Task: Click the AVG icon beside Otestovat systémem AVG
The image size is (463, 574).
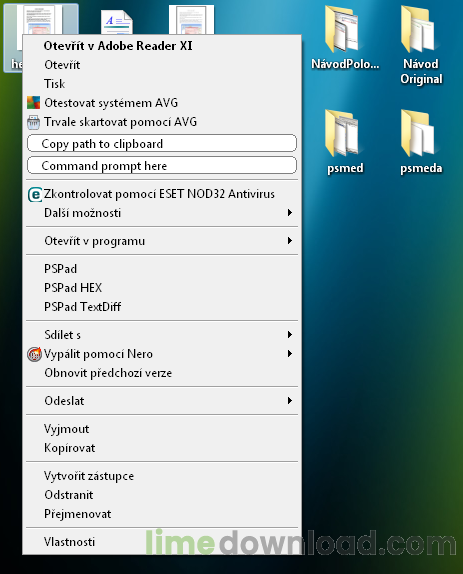Action: click(34, 103)
